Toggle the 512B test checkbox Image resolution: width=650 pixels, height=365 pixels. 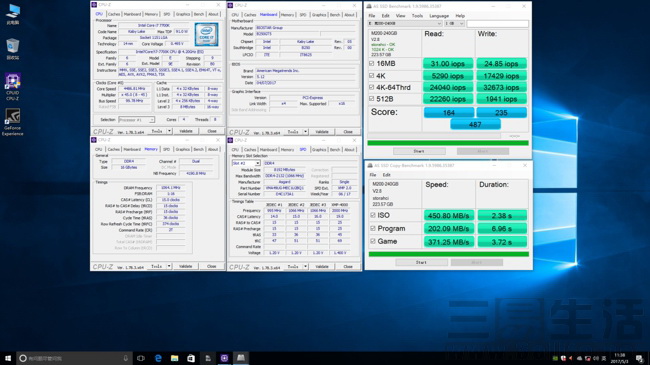coord(371,99)
